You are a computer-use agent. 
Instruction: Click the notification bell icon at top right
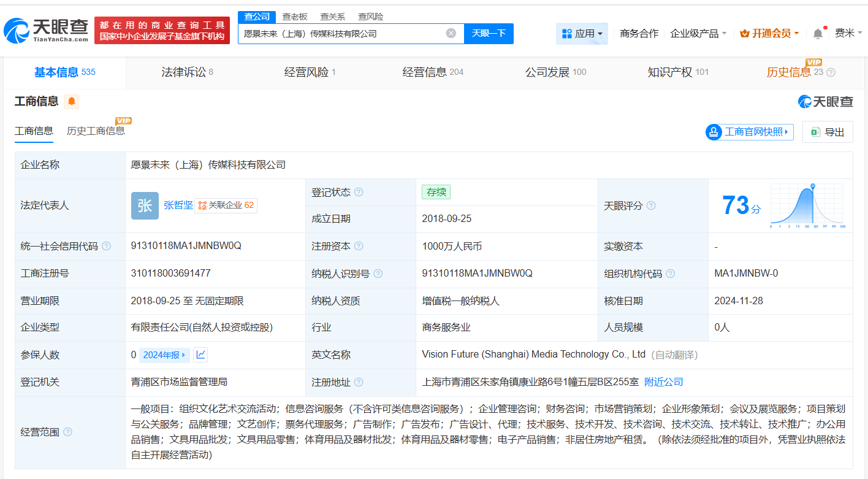click(x=817, y=33)
